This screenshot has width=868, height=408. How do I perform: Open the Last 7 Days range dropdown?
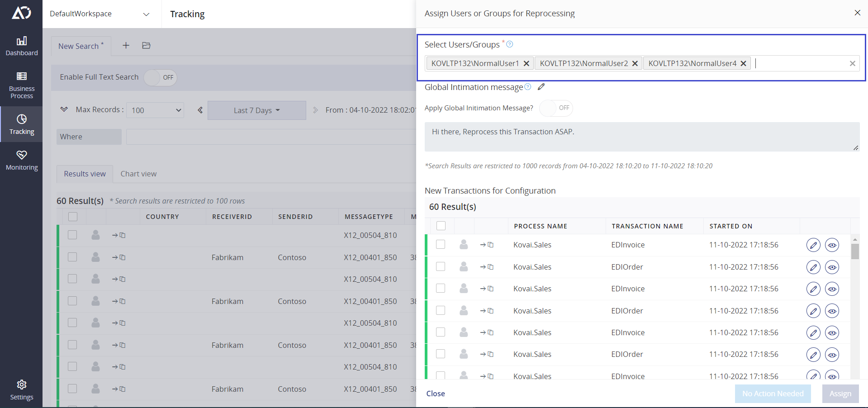point(257,110)
